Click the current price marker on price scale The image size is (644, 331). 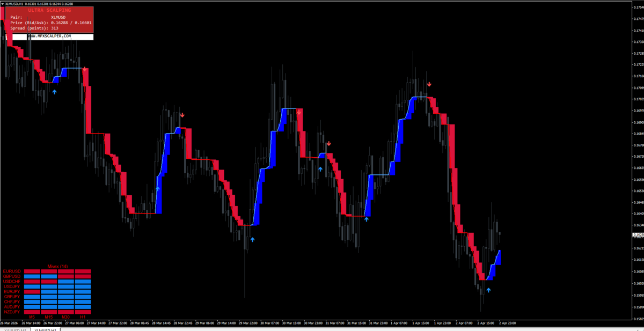point(638,235)
